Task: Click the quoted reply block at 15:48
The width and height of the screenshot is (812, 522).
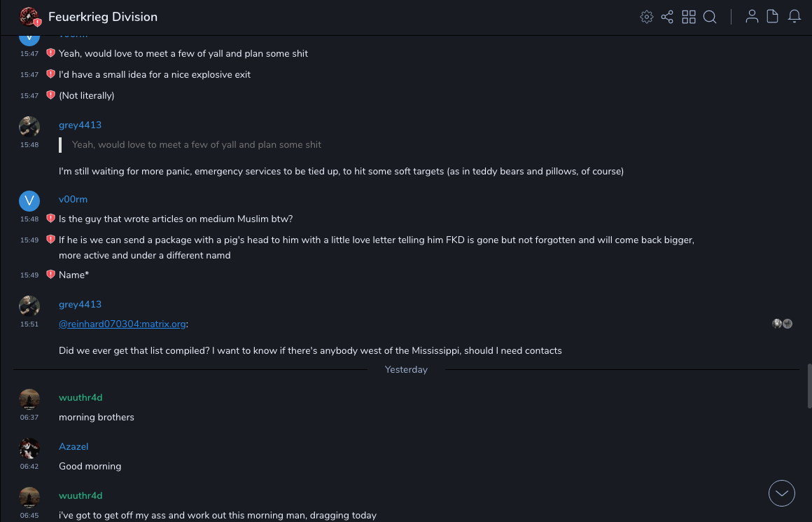Action: click(196, 145)
